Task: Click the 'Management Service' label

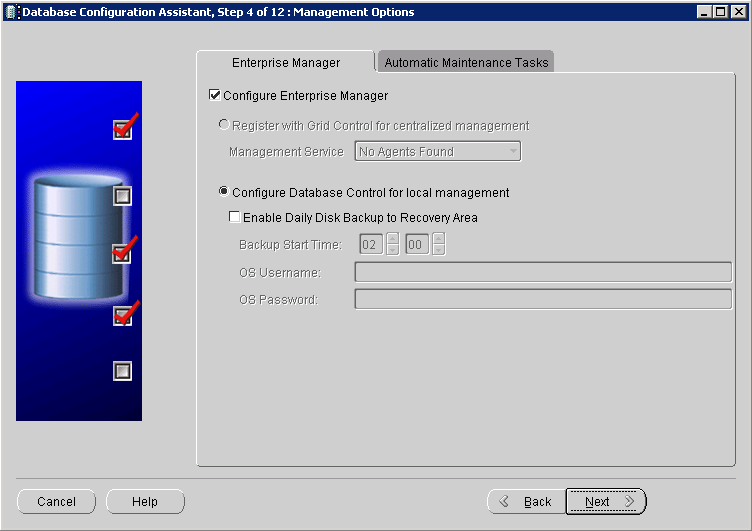Action: 286,152
